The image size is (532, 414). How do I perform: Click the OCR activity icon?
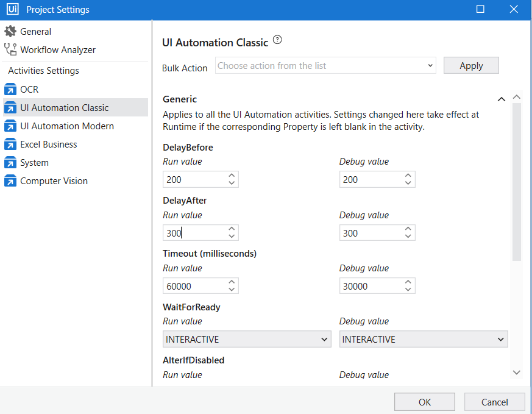click(10, 90)
